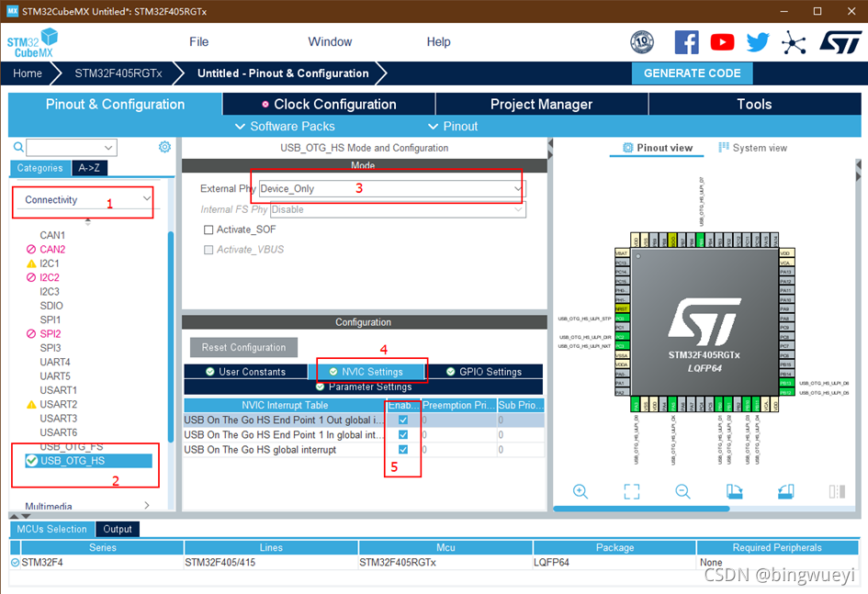
Task: Select the User Constants tab
Action: point(246,372)
